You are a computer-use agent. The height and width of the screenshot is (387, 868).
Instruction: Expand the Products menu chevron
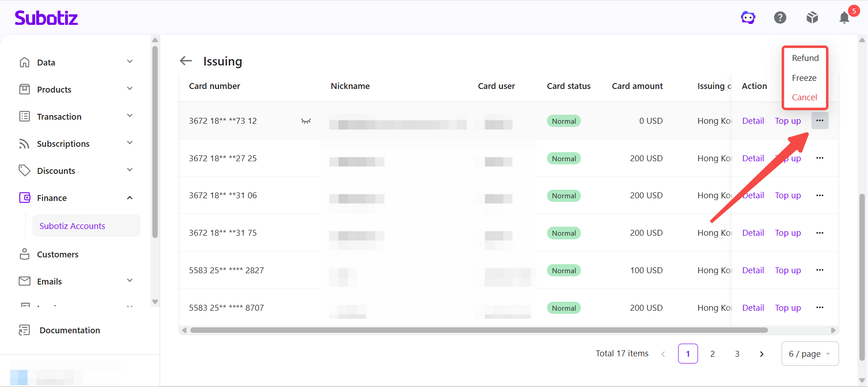click(x=130, y=89)
